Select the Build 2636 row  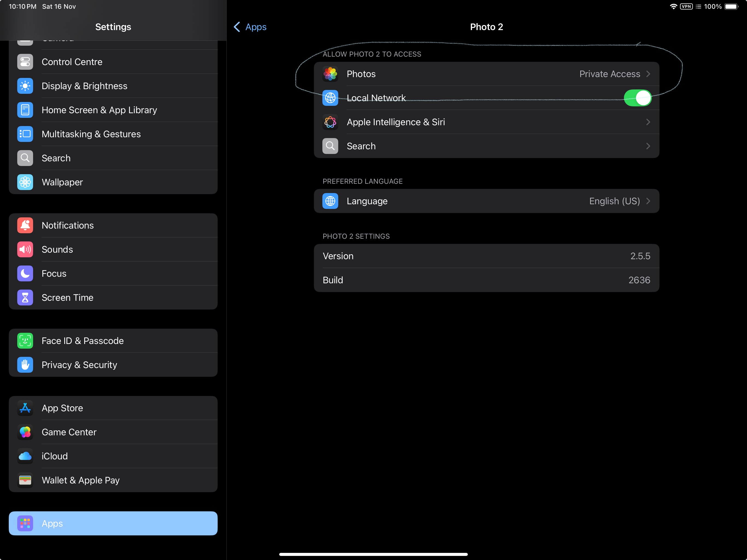(x=486, y=280)
